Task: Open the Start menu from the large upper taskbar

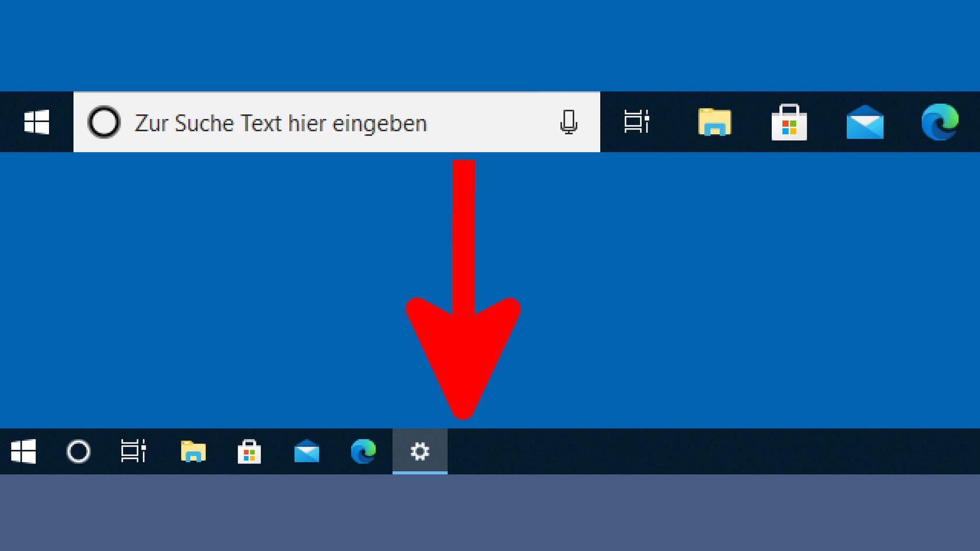Action: tap(37, 122)
